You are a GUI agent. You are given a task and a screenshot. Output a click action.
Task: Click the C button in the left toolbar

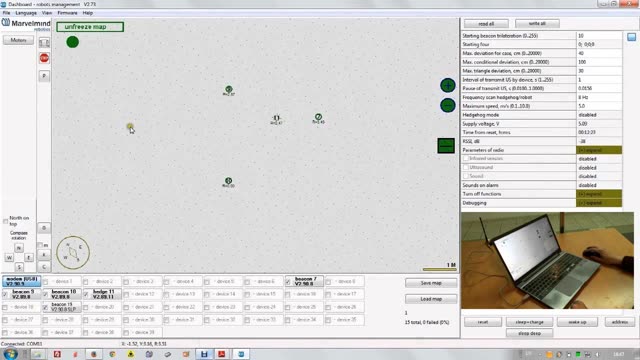point(44,267)
